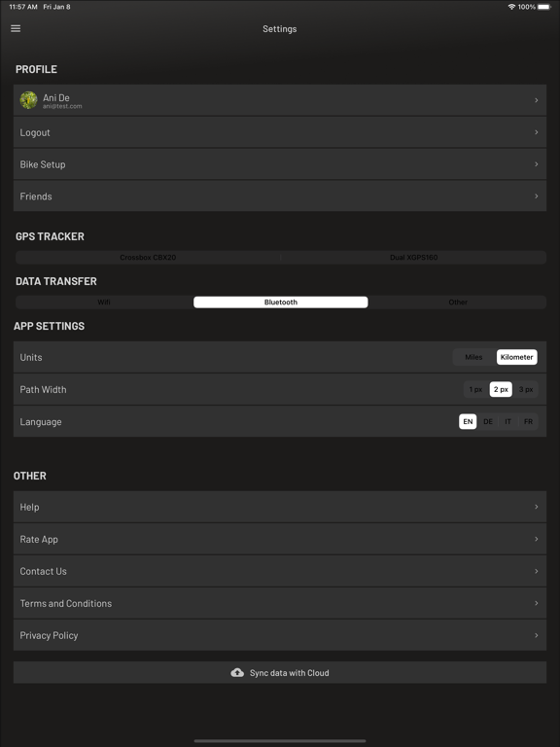Tap the Ani De profile avatar
Screen dimensions: 560x747
coord(28,100)
